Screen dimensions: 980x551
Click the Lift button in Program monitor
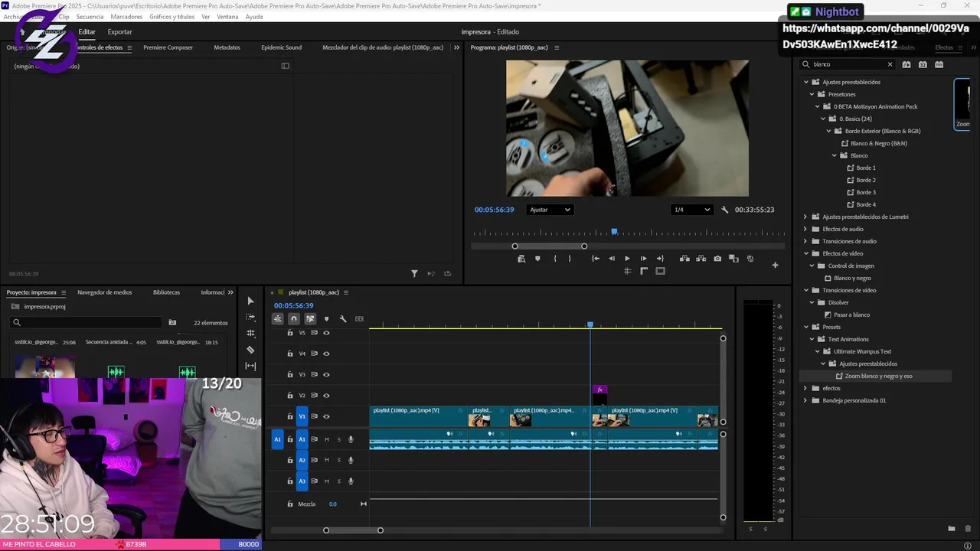(684, 259)
